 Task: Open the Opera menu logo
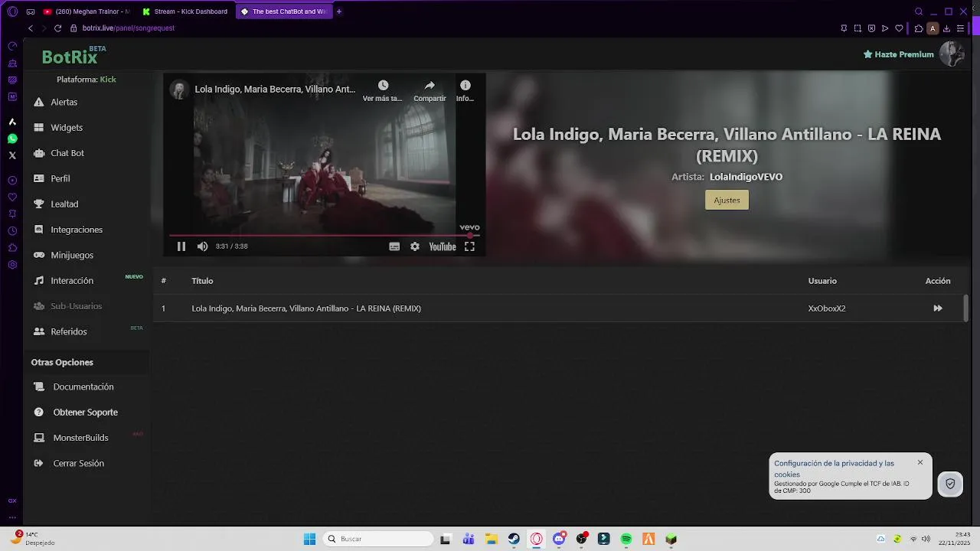click(12, 11)
